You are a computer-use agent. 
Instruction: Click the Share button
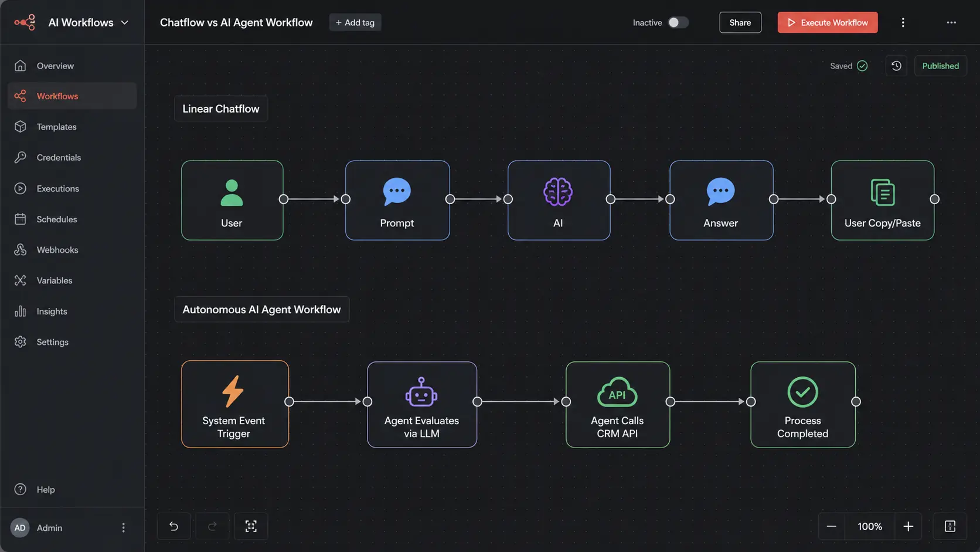pos(740,22)
